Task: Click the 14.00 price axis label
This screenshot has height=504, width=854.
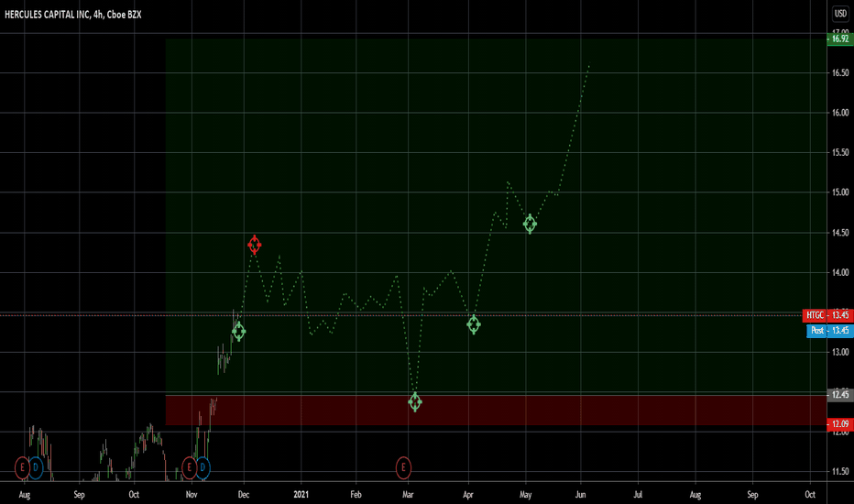Action: [x=840, y=272]
